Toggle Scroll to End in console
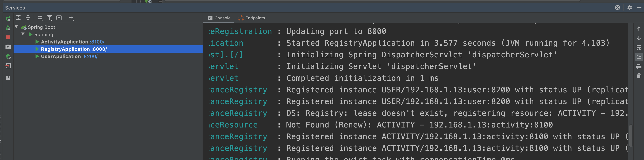The image size is (644, 160). pos(639,57)
